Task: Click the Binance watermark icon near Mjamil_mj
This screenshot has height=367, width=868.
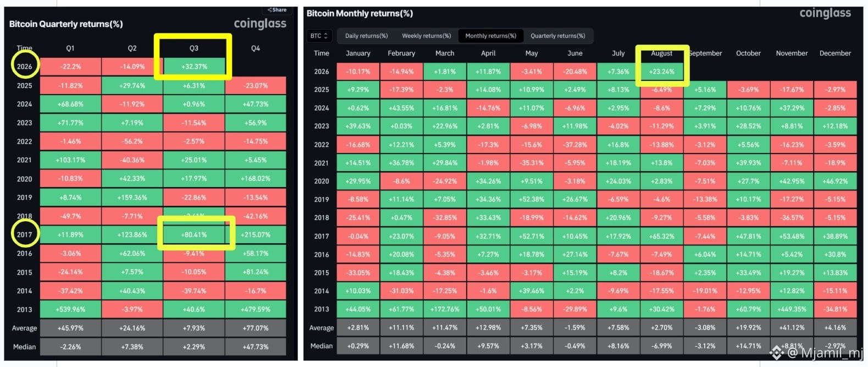Action: click(x=776, y=352)
